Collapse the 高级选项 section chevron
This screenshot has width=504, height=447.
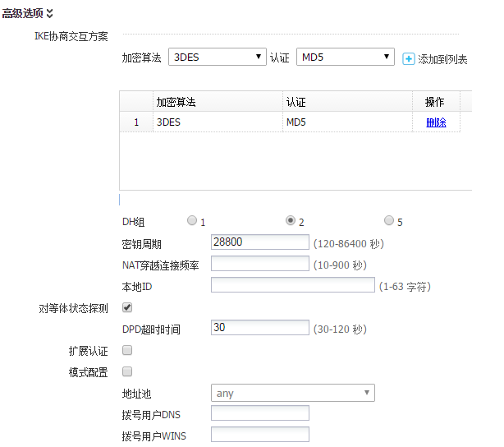(x=49, y=13)
